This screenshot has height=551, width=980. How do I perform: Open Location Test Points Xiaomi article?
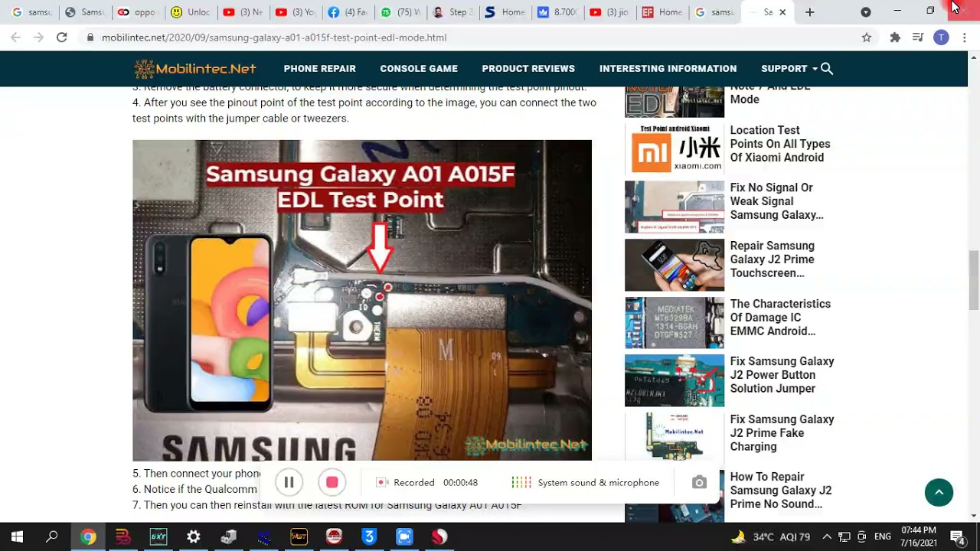pyautogui.click(x=780, y=144)
